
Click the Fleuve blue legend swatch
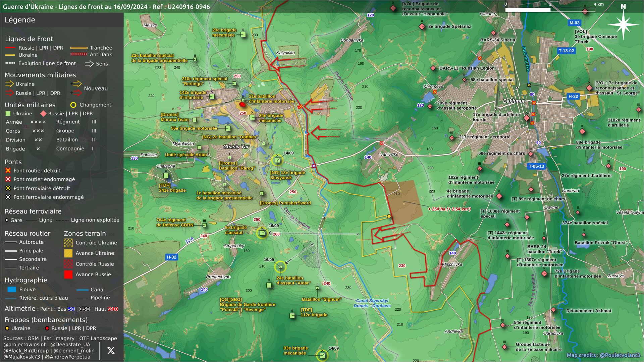(x=12, y=290)
